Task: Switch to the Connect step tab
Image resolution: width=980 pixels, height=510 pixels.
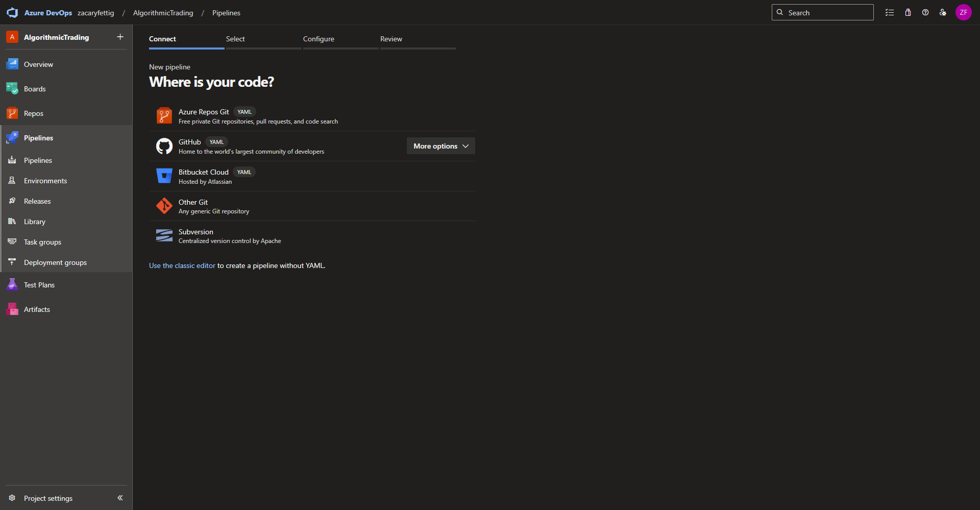Action: [162, 39]
